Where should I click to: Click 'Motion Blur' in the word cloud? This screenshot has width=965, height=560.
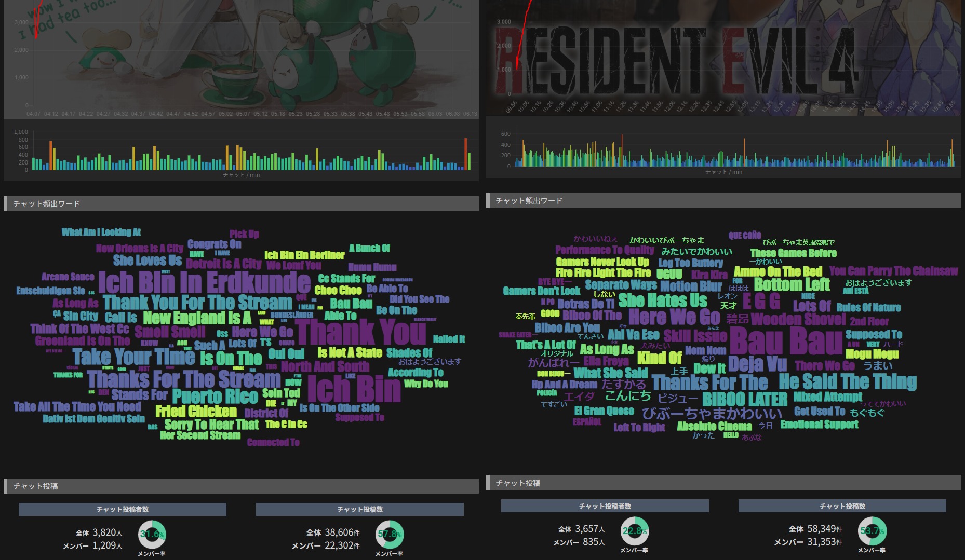pos(691,286)
